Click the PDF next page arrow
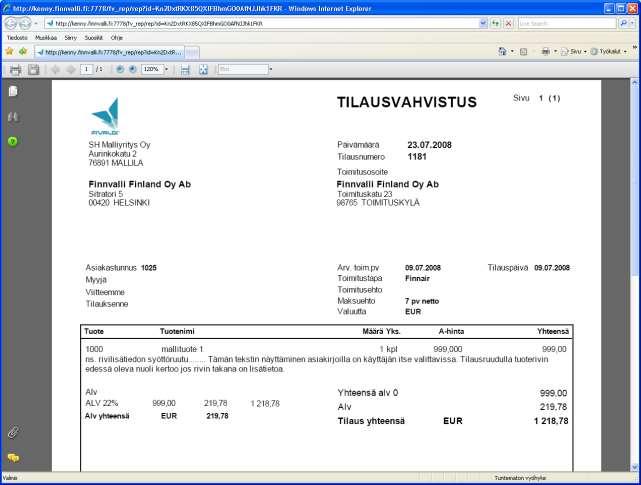Viewport: 641px width, 485px height. pos(71,70)
